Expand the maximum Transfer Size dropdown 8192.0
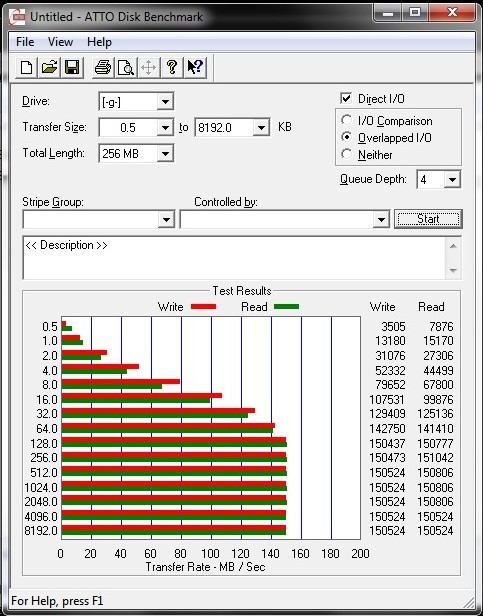Image resolution: width=483 pixels, height=616 pixels. [x=261, y=128]
